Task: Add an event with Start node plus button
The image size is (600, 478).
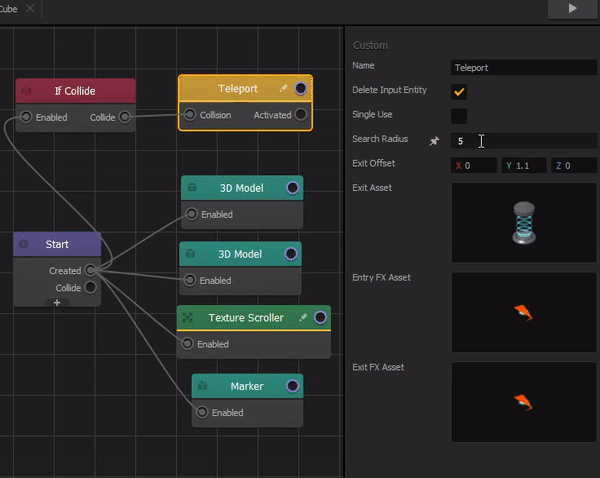Action: 57,302
